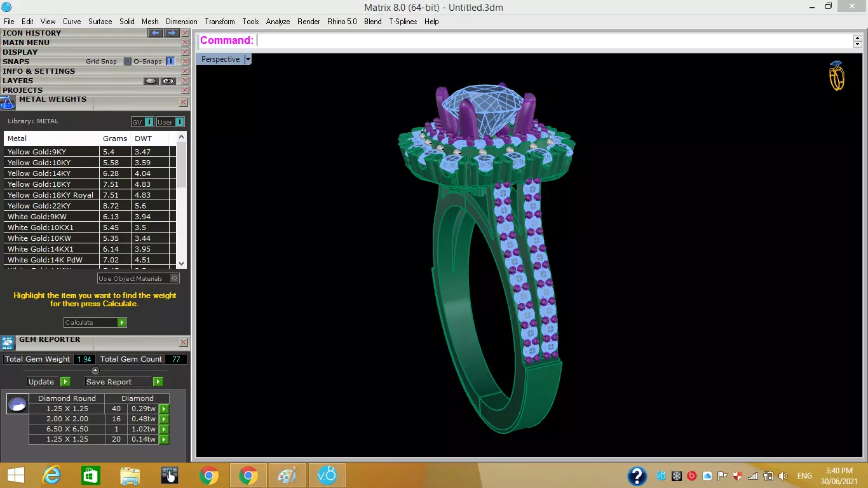Click the green arrow on the 0.29tw row
The image size is (868, 488).
click(x=164, y=409)
